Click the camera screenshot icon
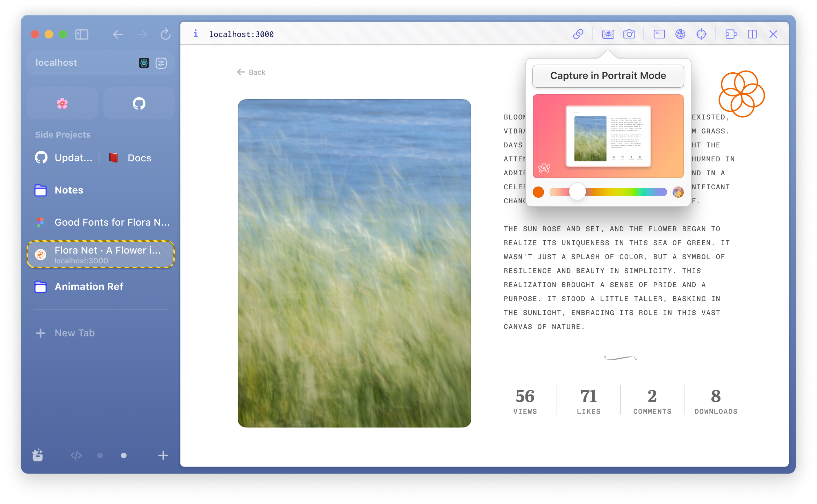Screen dimensions: 817x504 coord(629,34)
